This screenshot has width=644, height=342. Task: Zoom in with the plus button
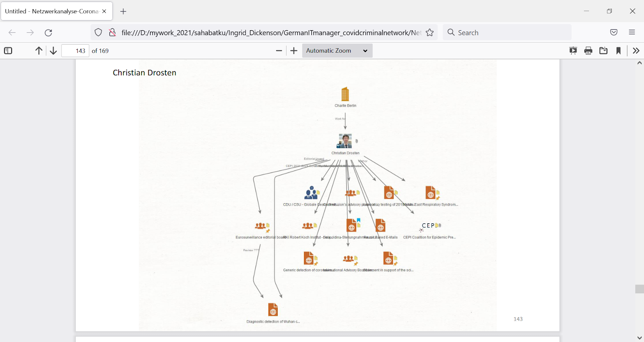point(294,51)
